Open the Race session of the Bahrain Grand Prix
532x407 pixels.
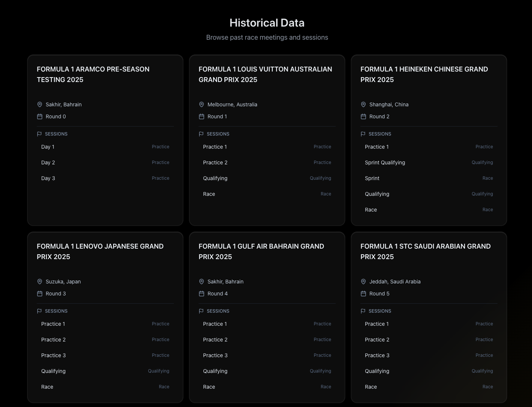coord(267,387)
